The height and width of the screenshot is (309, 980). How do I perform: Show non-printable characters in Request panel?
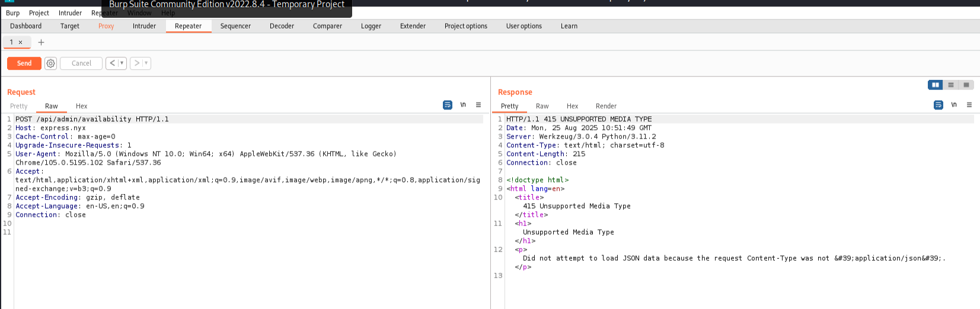click(463, 105)
